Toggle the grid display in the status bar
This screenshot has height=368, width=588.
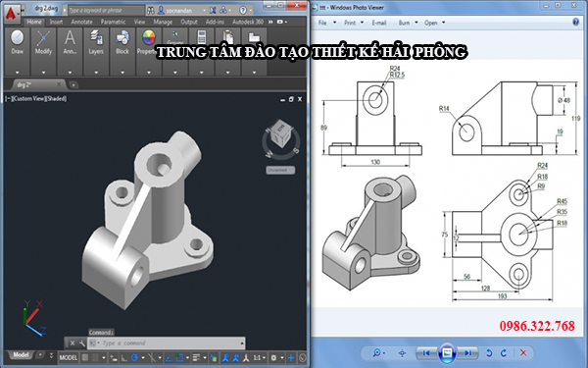[85, 358]
